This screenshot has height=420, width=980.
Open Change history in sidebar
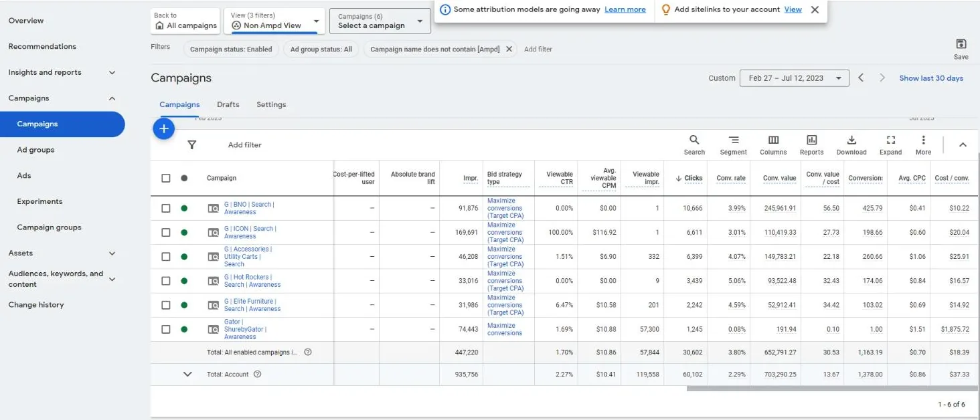[x=36, y=304]
